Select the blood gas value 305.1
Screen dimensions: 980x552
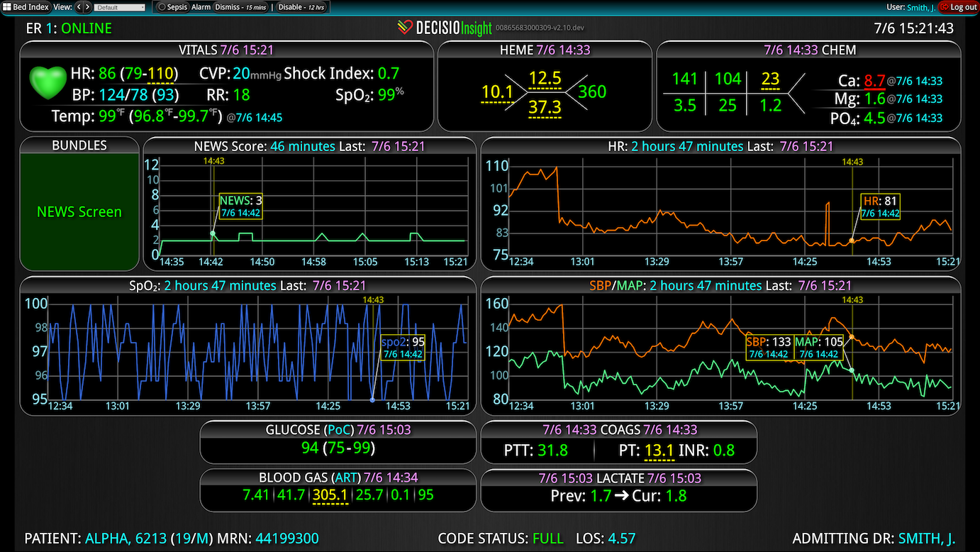pos(330,495)
